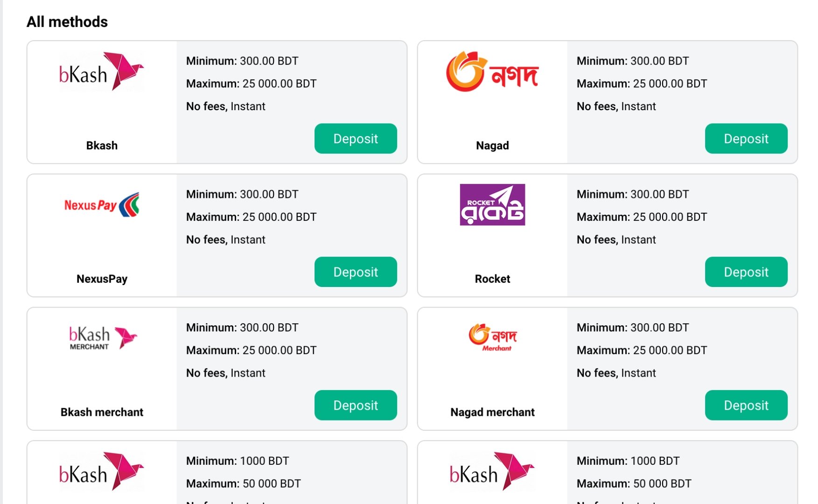Viewport: 818px width, 504px height.
Task: Click the Bkash merchant name label
Action: [x=102, y=412]
